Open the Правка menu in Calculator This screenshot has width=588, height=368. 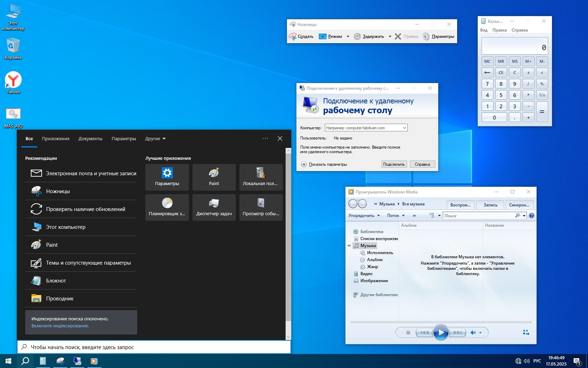pos(499,30)
